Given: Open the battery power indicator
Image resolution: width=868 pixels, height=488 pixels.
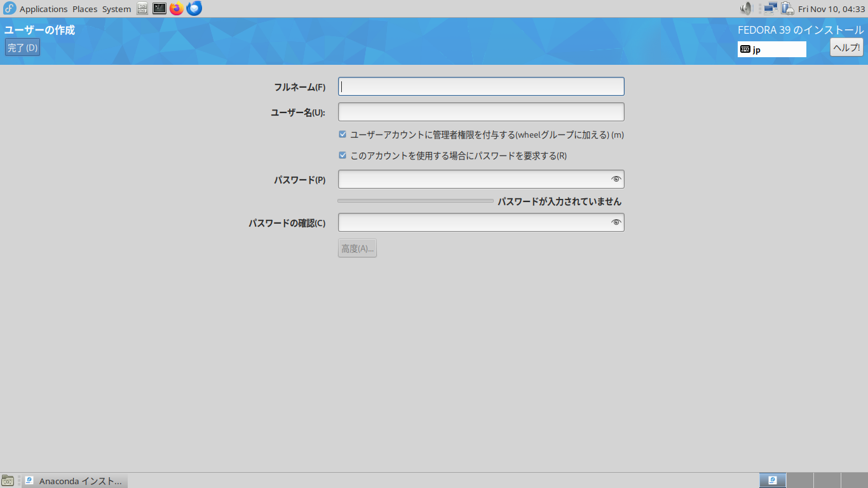Looking at the screenshot, I should coord(788,9).
